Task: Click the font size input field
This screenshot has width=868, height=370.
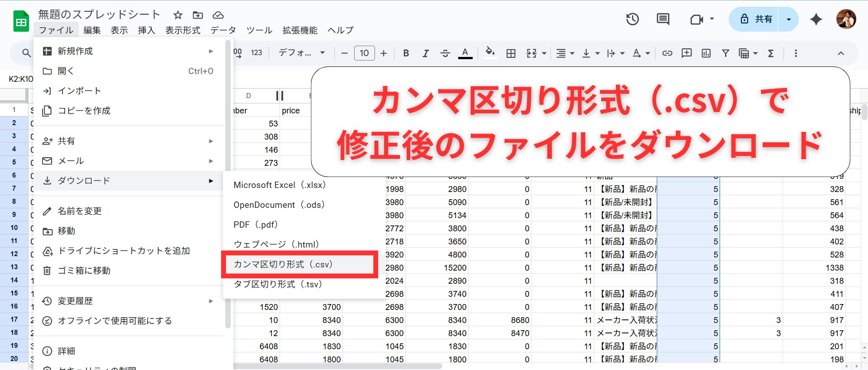Action: pos(364,53)
